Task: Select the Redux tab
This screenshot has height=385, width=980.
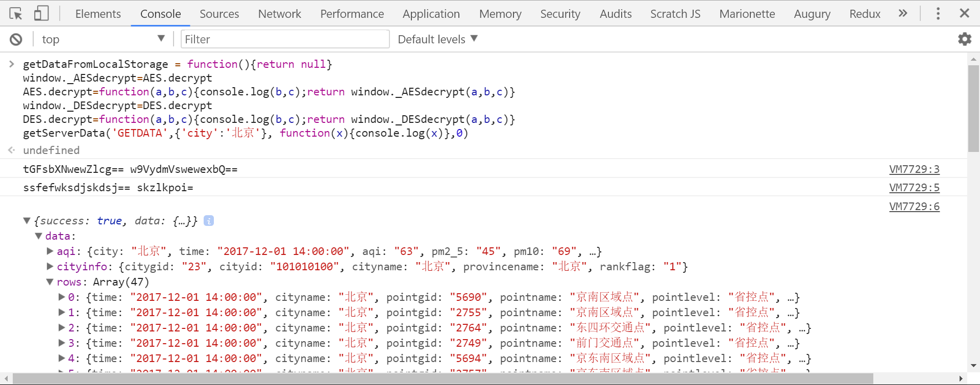Action: pos(865,14)
